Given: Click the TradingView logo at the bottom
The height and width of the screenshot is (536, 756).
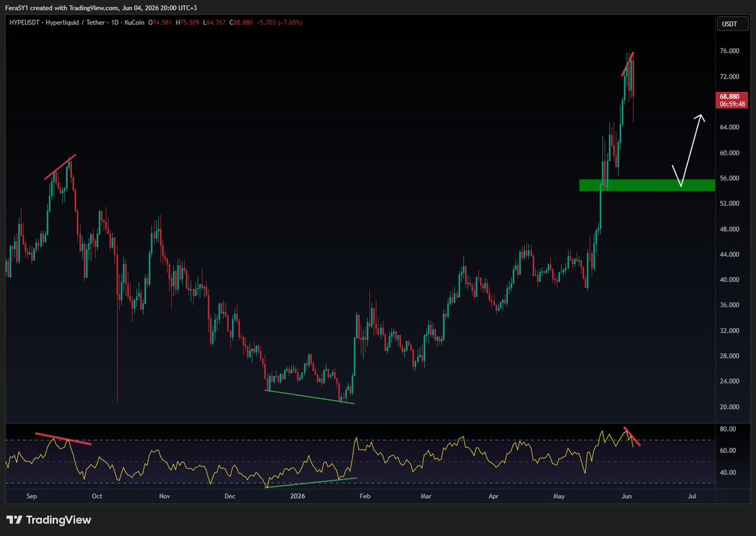Looking at the screenshot, I should 49,520.
